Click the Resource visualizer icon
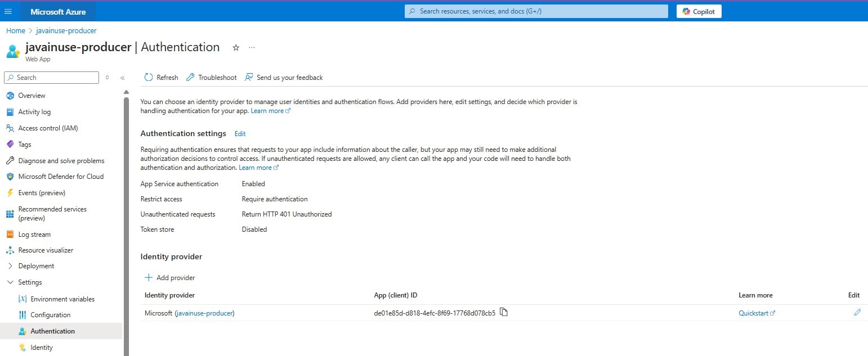Viewport: 868px width, 356px height. [10, 250]
